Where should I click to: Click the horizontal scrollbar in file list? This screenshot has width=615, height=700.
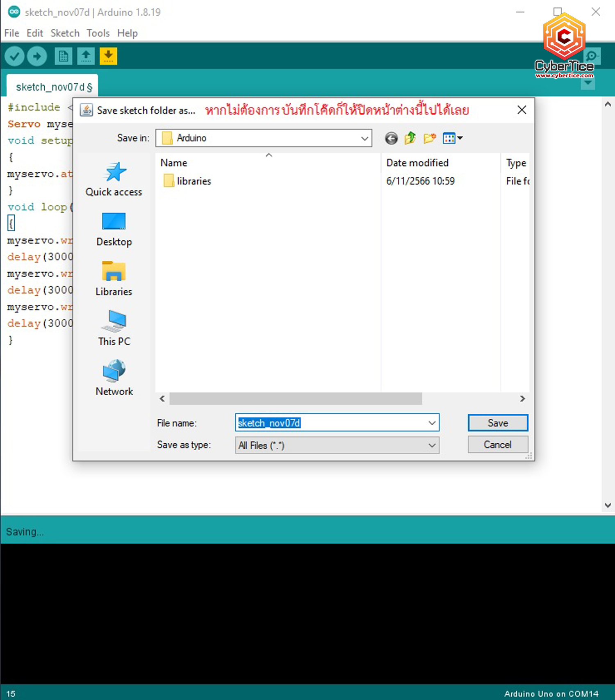[295, 399]
